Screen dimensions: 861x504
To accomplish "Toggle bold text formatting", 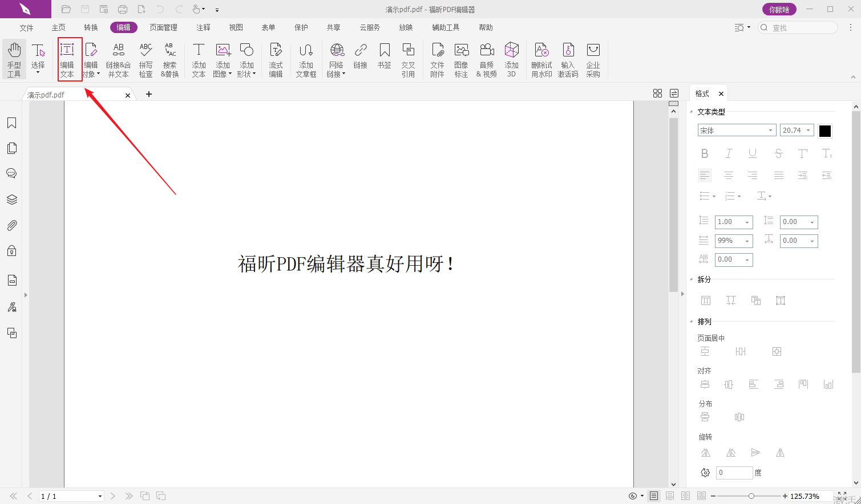I will point(705,153).
